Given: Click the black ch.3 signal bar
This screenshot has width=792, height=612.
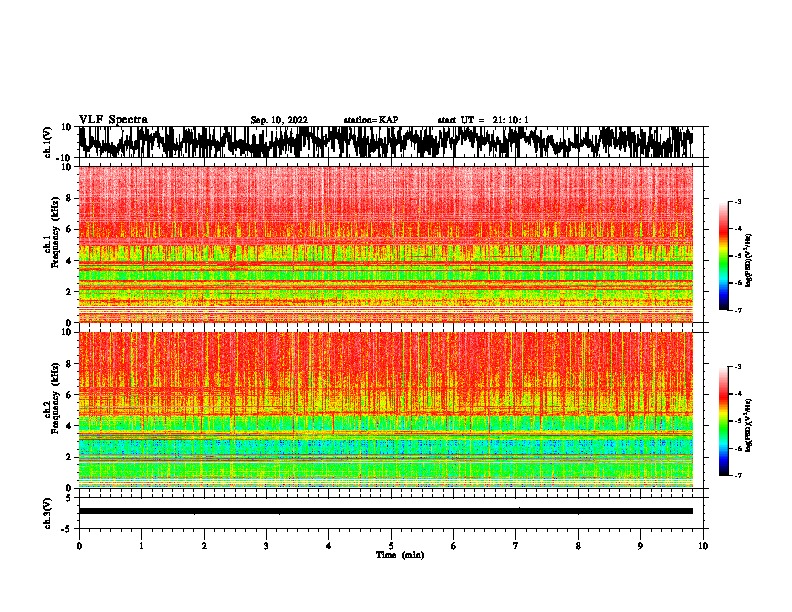Looking at the screenshot, I should click(x=386, y=511).
